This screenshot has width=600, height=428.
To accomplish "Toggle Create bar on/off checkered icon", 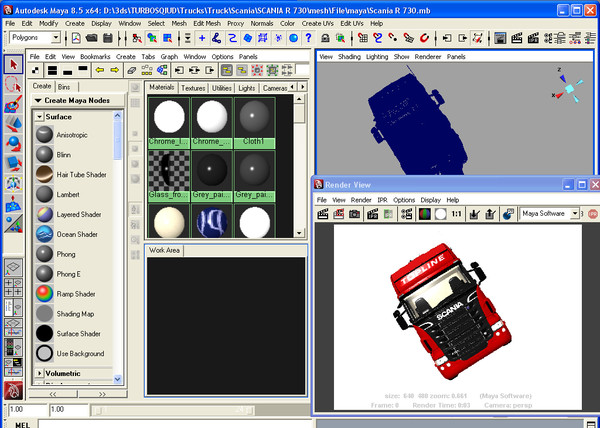I will [35, 70].
